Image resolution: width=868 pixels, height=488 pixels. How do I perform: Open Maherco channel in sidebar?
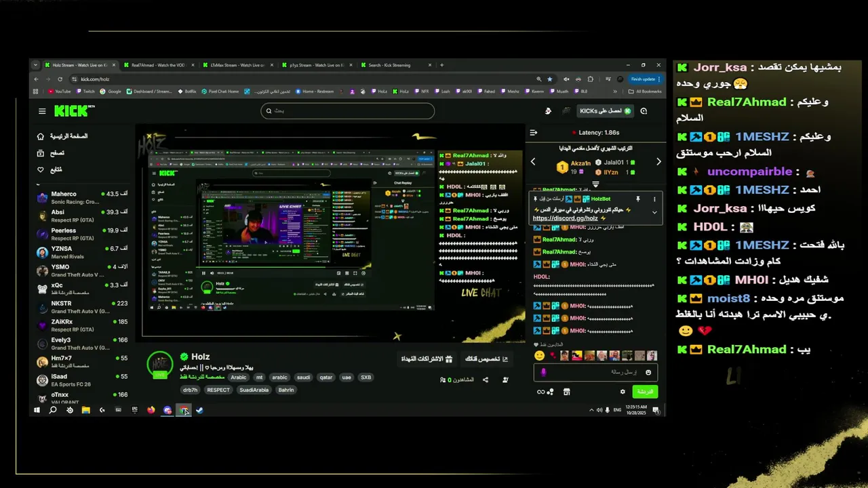tap(81, 198)
